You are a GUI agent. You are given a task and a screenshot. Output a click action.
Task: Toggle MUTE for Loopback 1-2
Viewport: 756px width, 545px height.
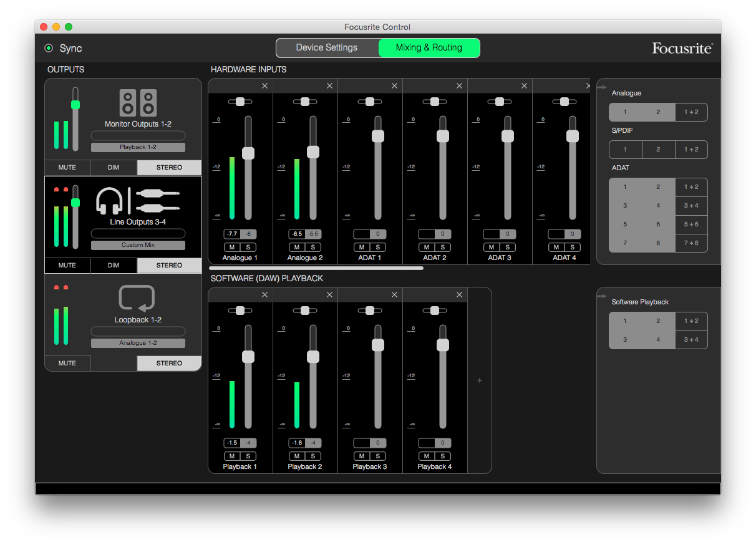[x=67, y=363]
